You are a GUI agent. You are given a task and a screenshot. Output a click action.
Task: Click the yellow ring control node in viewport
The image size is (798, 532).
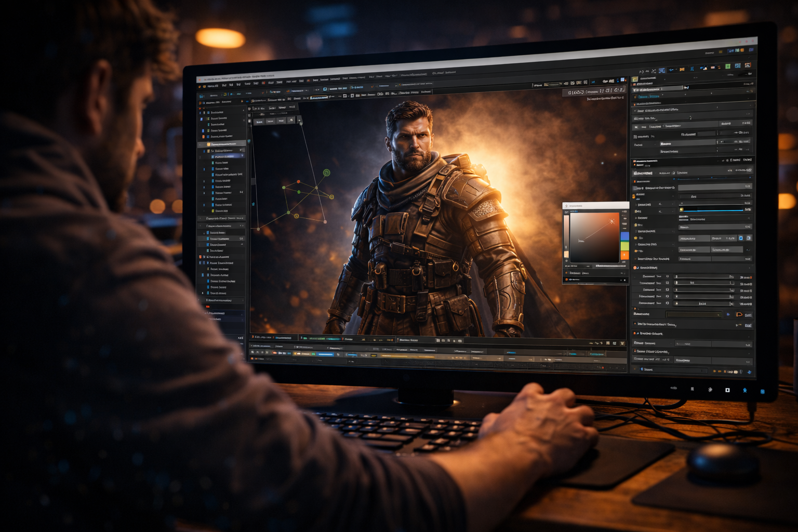pos(296,216)
